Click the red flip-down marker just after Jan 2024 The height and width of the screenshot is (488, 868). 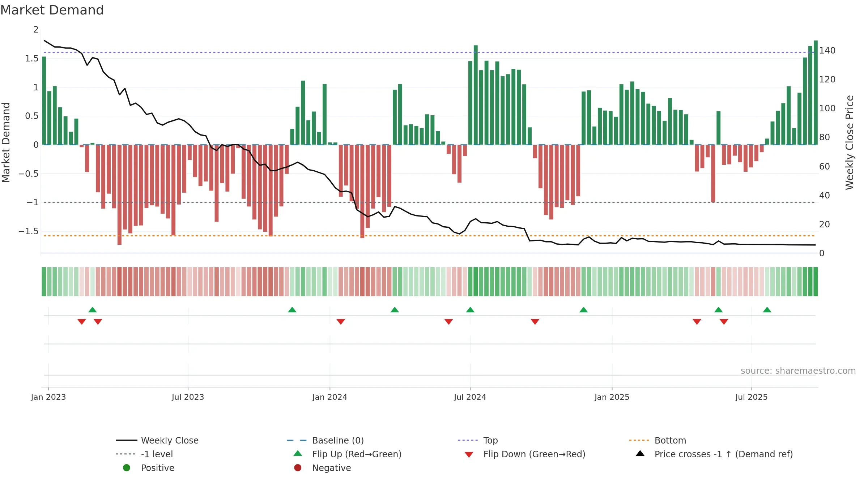point(341,322)
